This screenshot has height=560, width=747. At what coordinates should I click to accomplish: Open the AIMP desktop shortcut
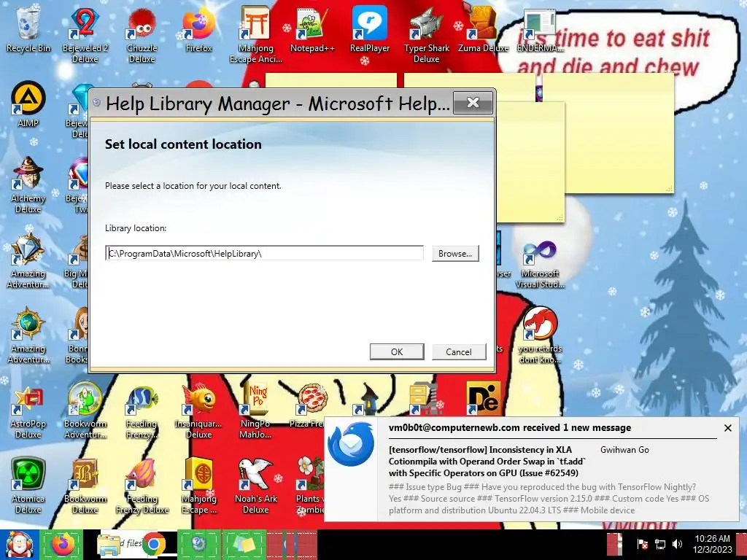click(x=28, y=105)
